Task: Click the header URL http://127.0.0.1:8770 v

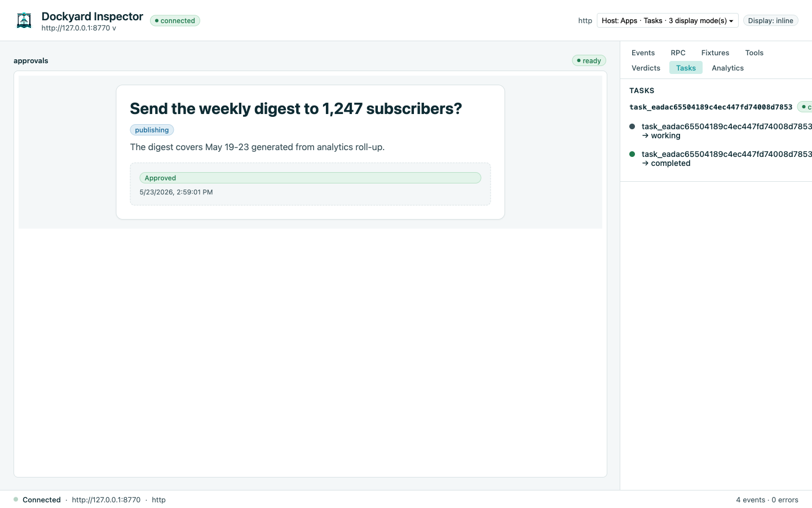Action: pos(78,28)
